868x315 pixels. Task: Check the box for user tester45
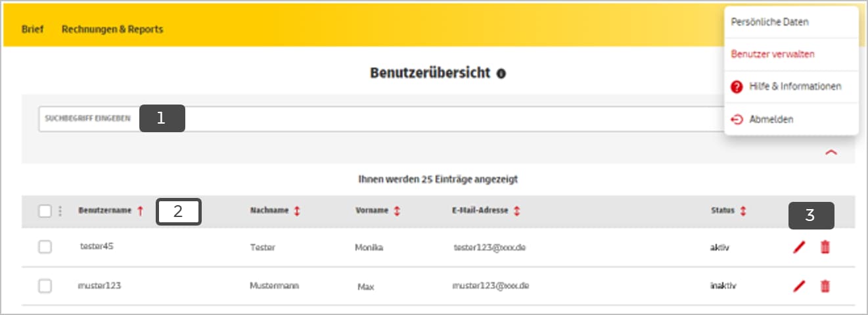pyautogui.click(x=45, y=247)
